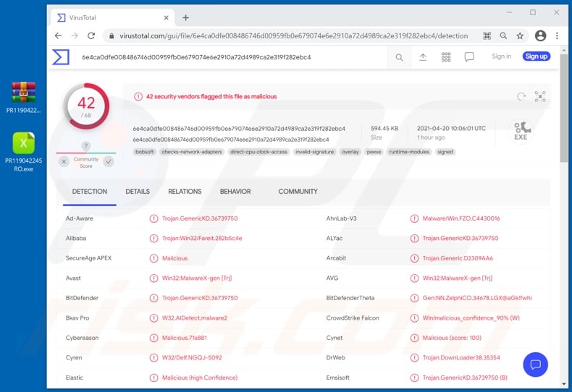The width and height of the screenshot is (572, 392).
Task: Click the peexe tag
Action: point(374,152)
